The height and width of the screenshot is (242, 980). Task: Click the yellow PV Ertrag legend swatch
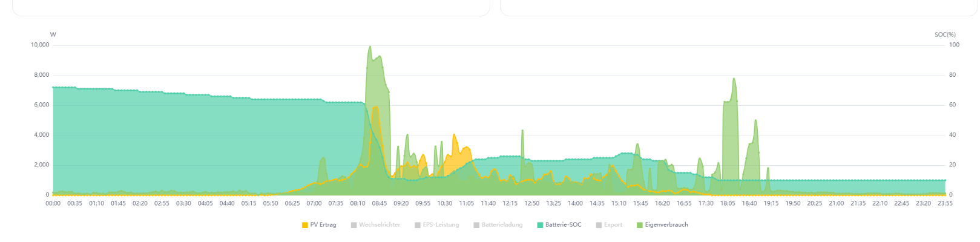pyautogui.click(x=305, y=225)
